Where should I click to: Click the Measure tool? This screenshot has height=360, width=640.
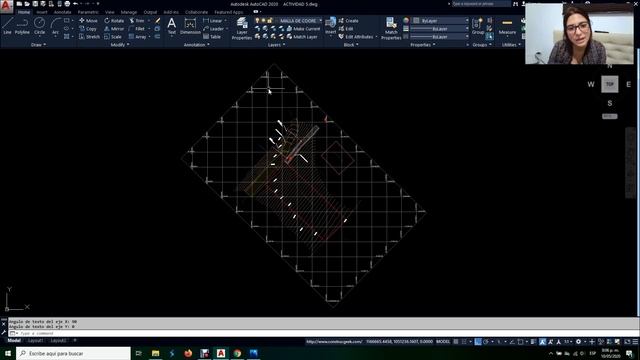(507, 26)
